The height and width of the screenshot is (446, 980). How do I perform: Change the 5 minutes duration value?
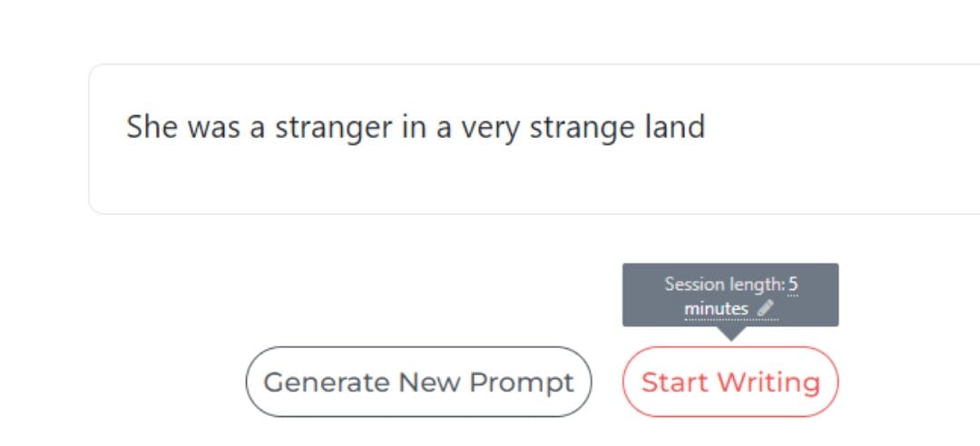[x=792, y=285]
